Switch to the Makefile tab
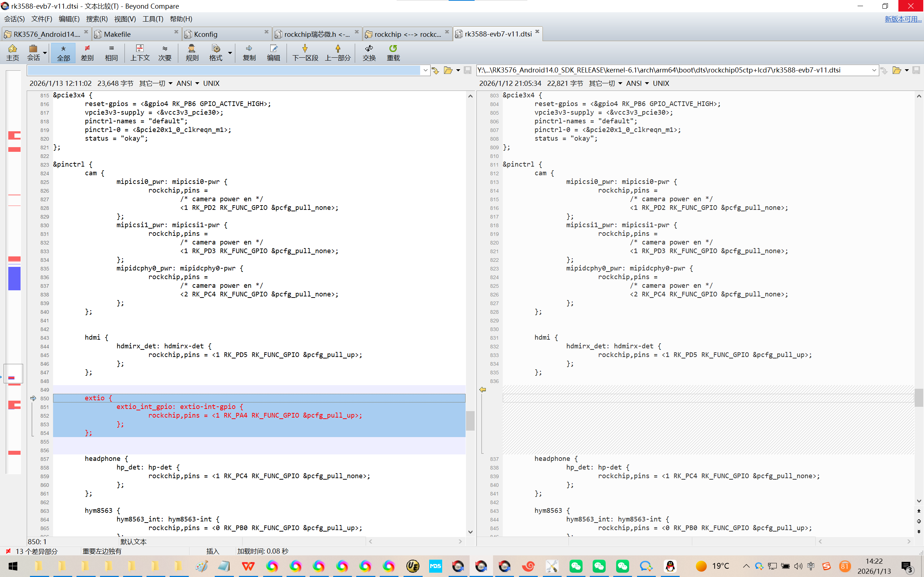 click(x=117, y=34)
